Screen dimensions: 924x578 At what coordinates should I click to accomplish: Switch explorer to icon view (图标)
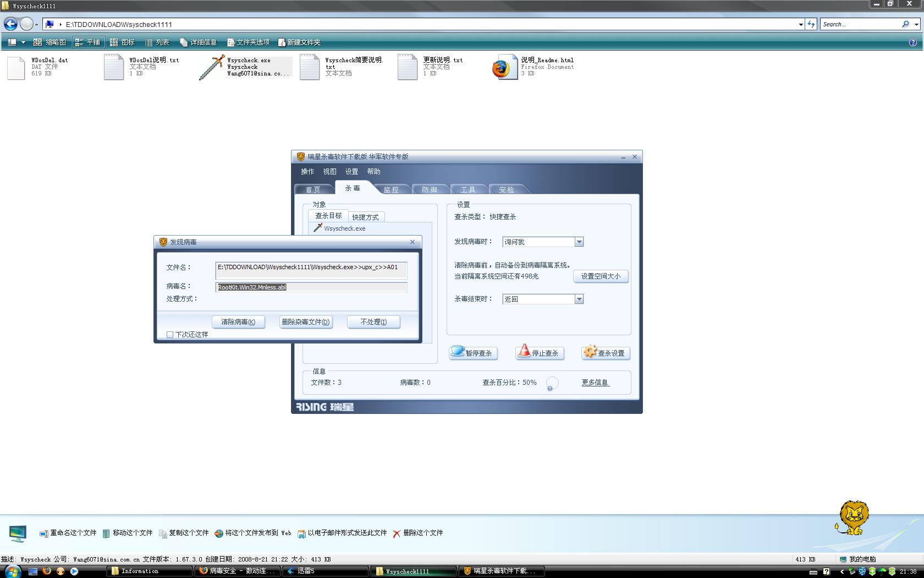122,42
